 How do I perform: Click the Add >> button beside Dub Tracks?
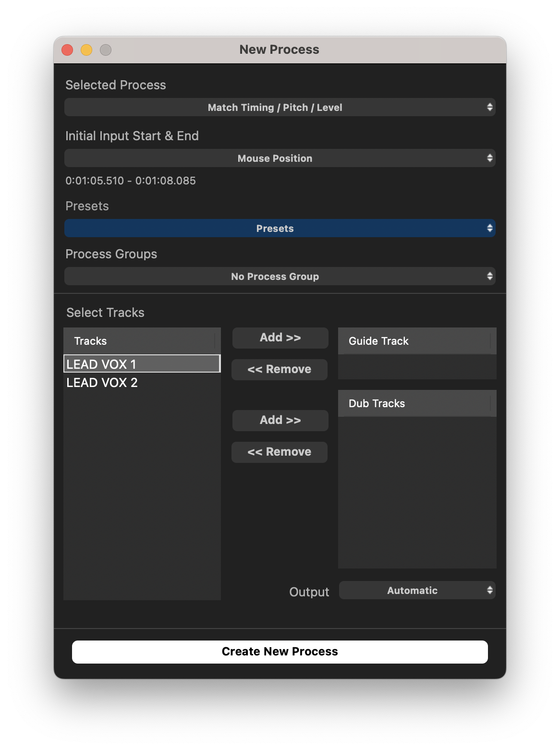point(280,420)
